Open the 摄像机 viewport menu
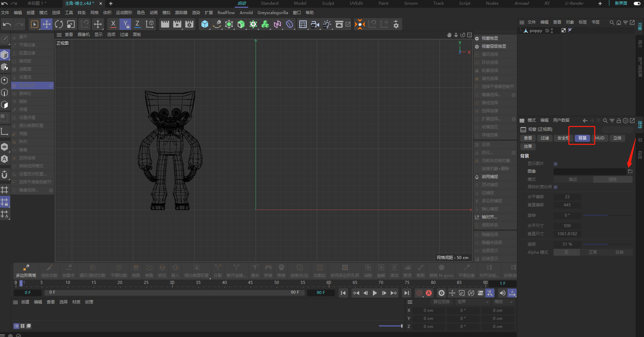This screenshot has width=644, height=337. coord(84,35)
